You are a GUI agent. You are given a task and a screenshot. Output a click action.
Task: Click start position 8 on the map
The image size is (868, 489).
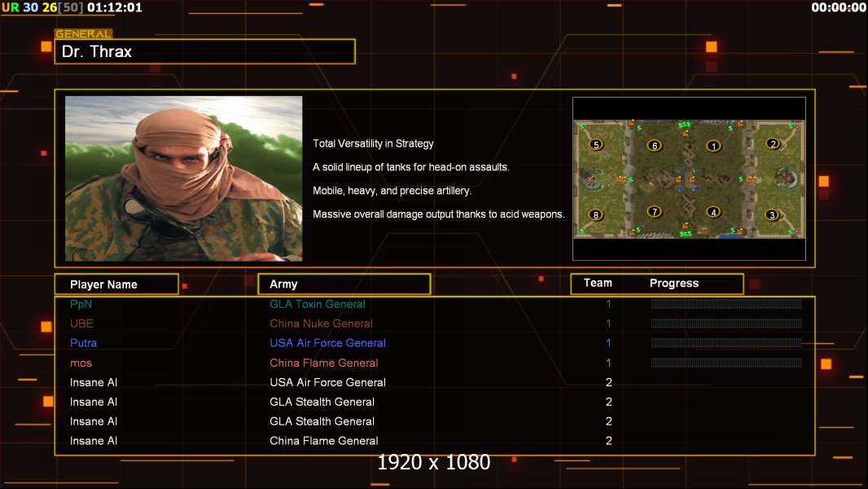click(596, 215)
